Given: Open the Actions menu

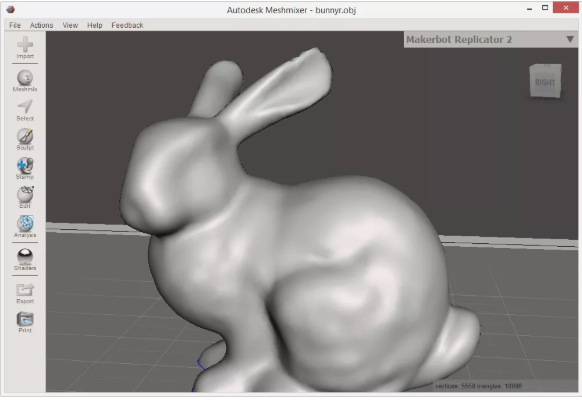Looking at the screenshot, I should coord(41,25).
